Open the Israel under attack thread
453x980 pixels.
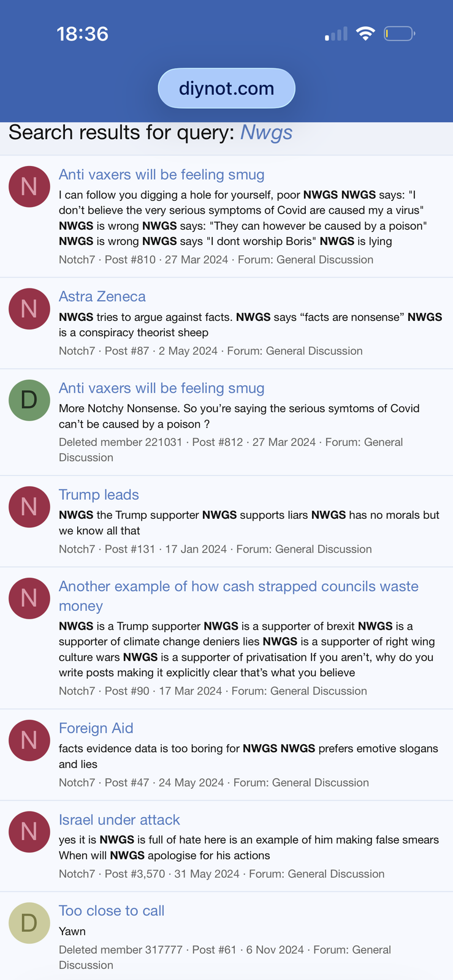[x=119, y=820]
